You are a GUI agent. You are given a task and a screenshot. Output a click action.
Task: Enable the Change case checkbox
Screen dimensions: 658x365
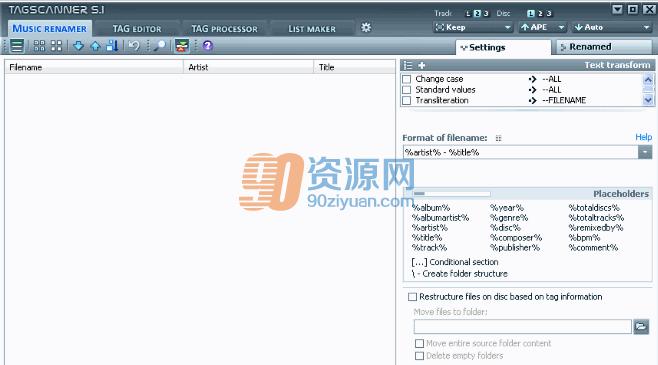[406, 79]
